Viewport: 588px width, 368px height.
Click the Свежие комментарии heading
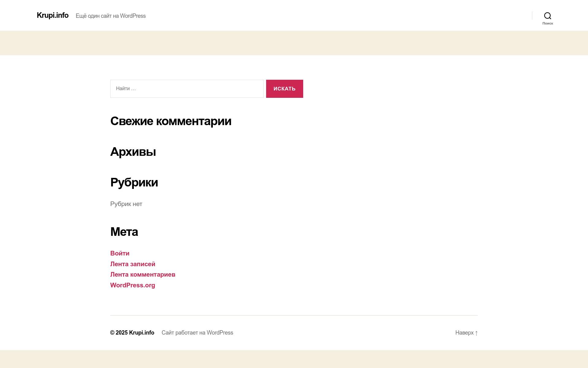tap(171, 121)
